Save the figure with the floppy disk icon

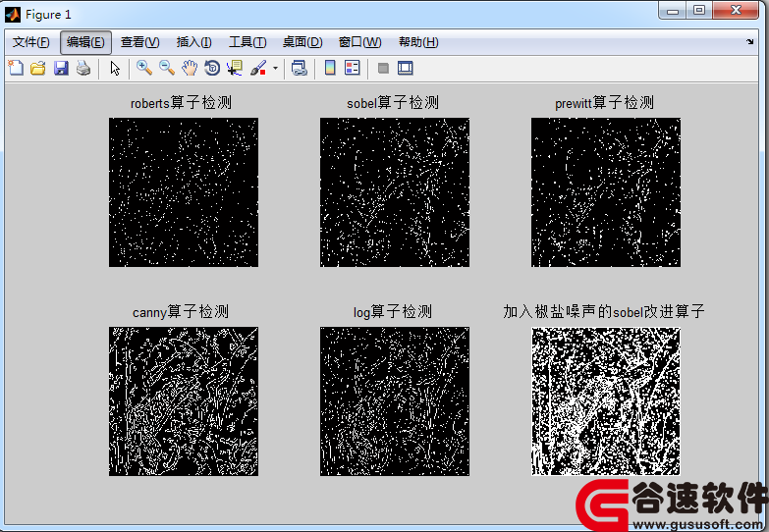tap(61, 68)
